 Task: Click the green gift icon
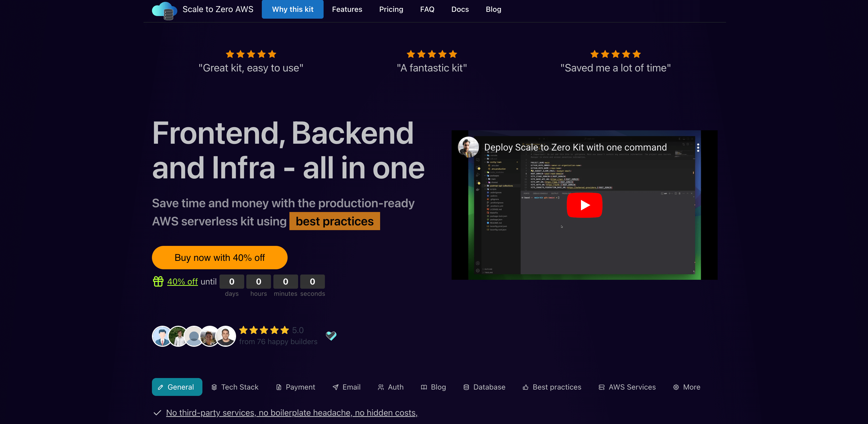(158, 281)
